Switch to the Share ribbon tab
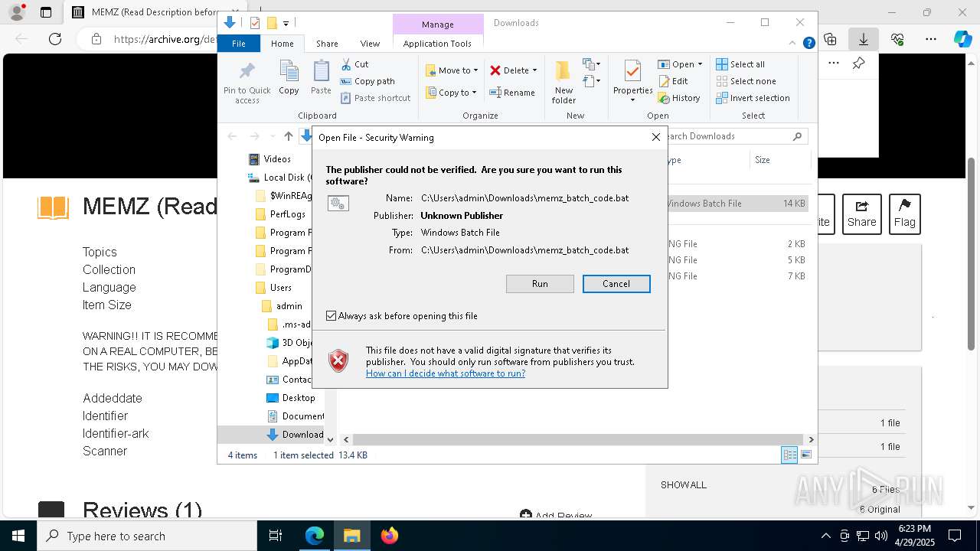Viewport: 980px width, 551px height. pos(327,44)
